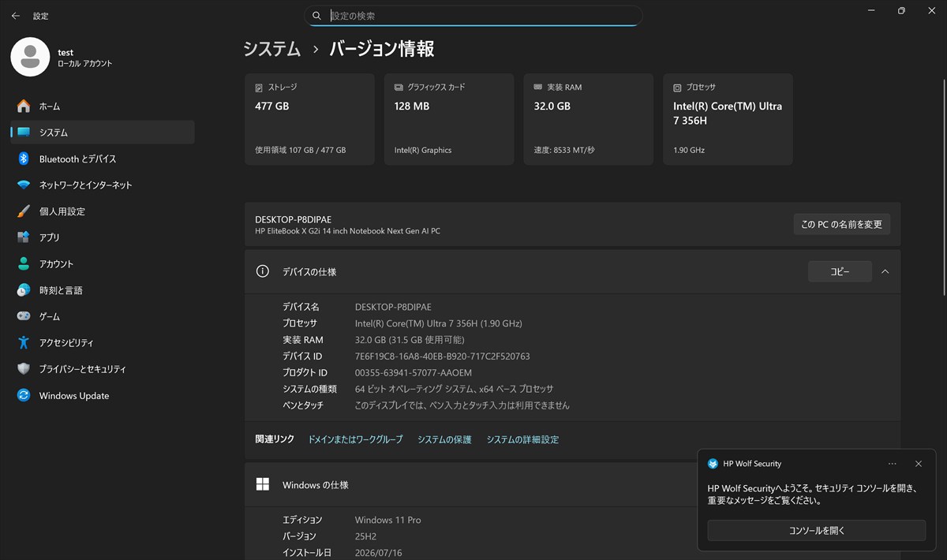Click the 時刻と言語 globe clock icon

click(x=24, y=290)
